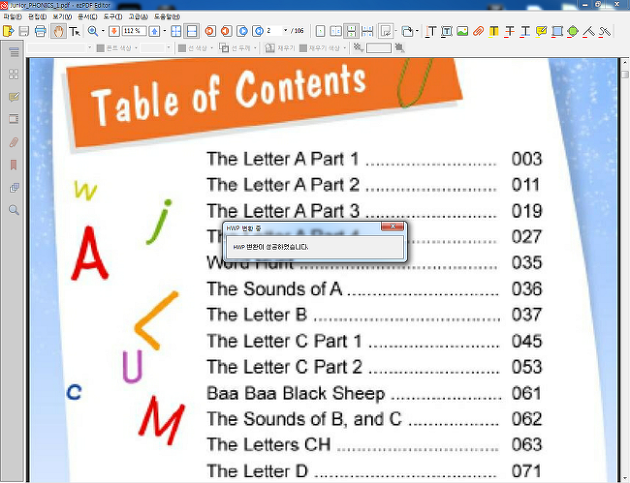Click the rotate page icon
The image size is (630, 483).
tap(407, 31)
